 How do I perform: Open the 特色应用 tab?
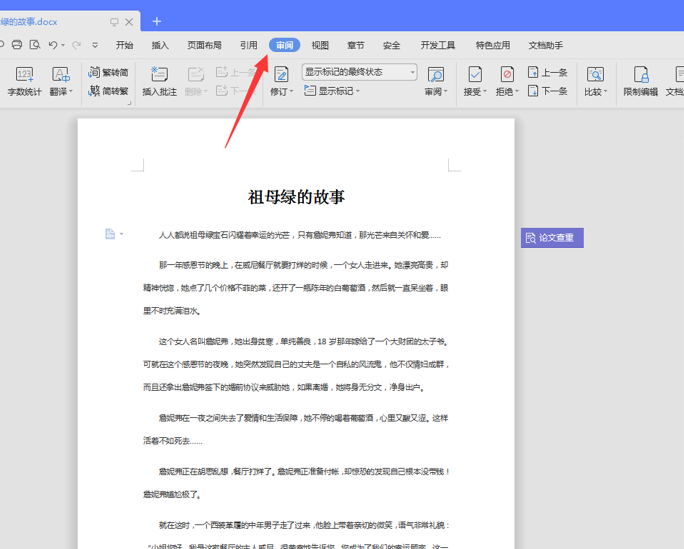click(x=493, y=45)
